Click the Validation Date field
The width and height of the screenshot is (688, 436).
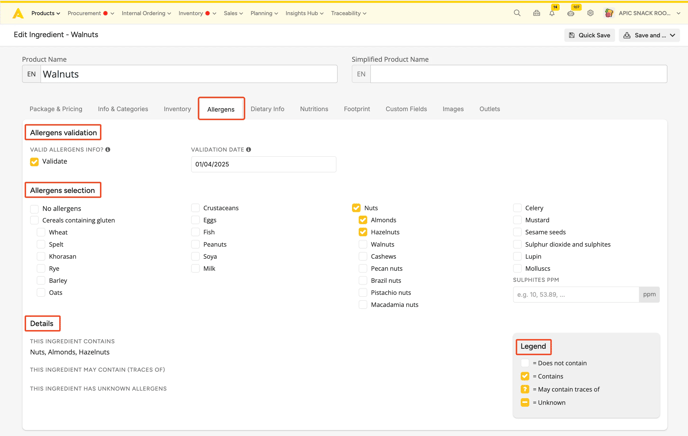263,164
